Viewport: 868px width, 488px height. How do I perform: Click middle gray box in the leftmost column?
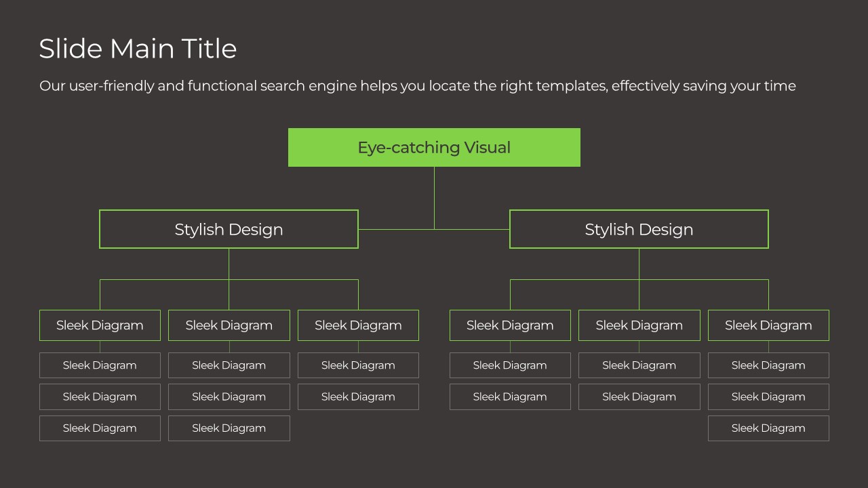pyautogui.click(x=100, y=396)
